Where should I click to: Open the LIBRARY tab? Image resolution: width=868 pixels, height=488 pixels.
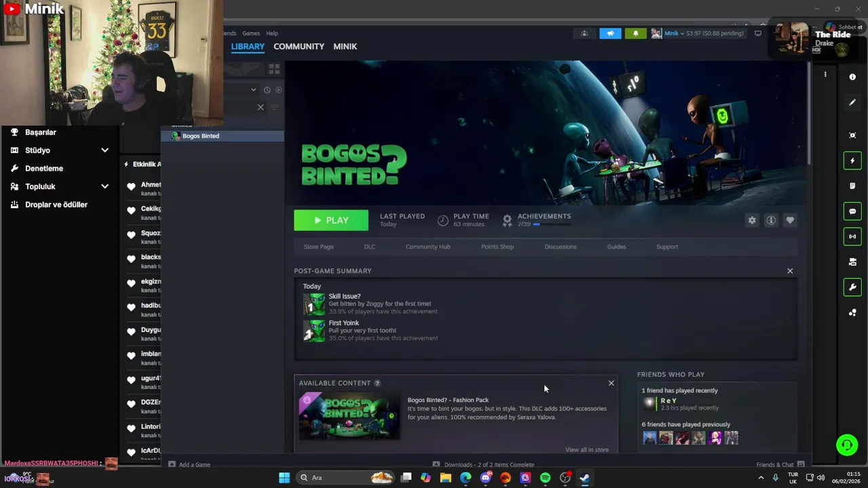(248, 47)
